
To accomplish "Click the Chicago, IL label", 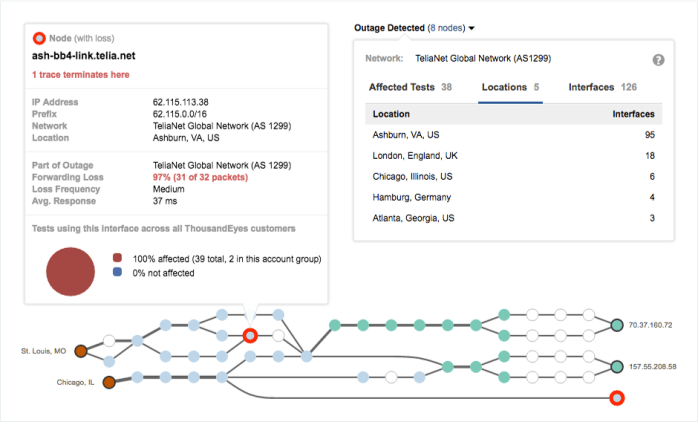I will [x=75, y=382].
